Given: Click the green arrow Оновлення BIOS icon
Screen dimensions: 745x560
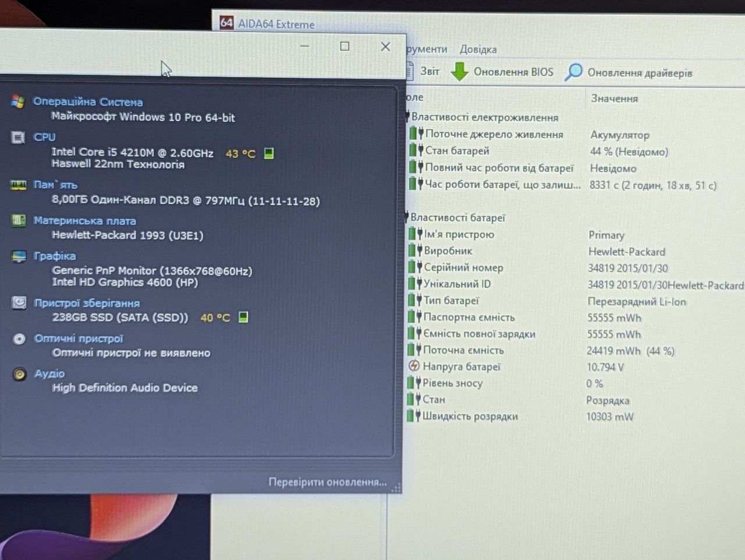Looking at the screenshot, I should (460, 72).
